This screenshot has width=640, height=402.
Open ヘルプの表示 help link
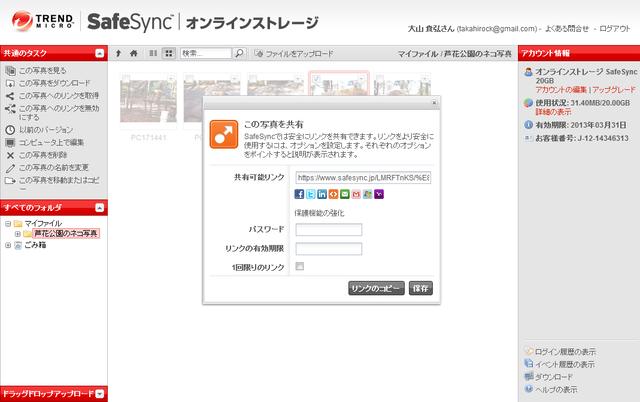tap(556, 390)
